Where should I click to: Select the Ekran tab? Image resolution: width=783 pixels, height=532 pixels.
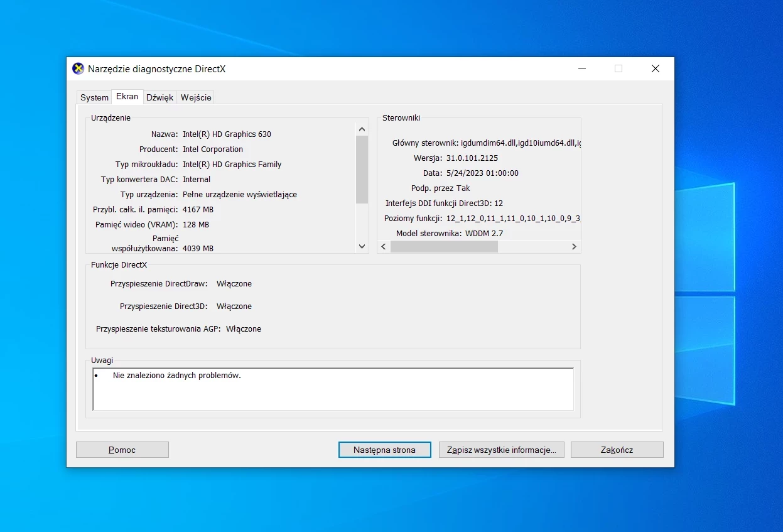[127, 96]
